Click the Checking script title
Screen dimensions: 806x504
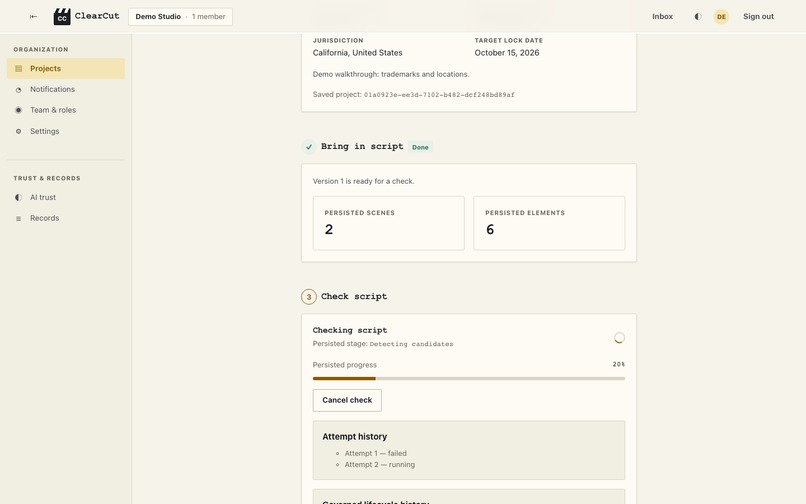coord(350,330)
